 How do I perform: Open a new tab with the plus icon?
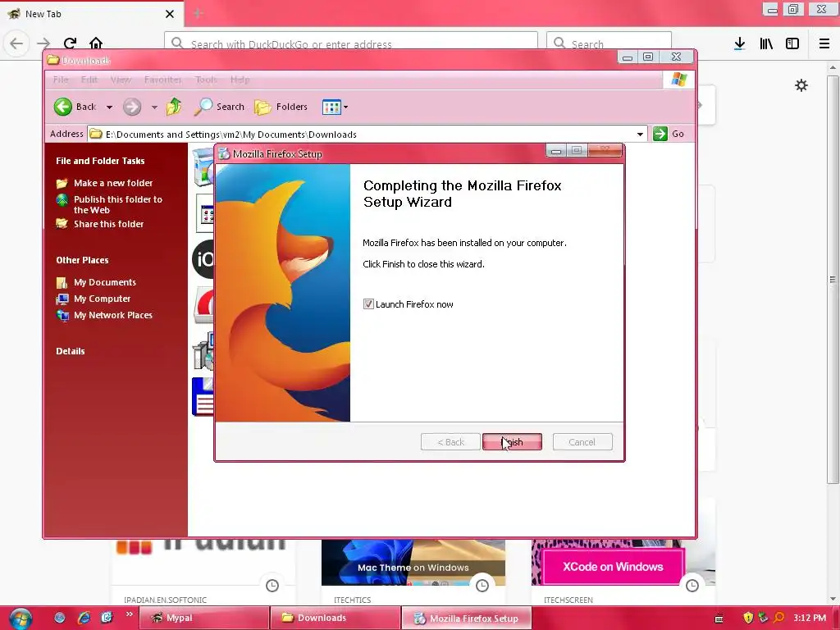coord(199,13)
